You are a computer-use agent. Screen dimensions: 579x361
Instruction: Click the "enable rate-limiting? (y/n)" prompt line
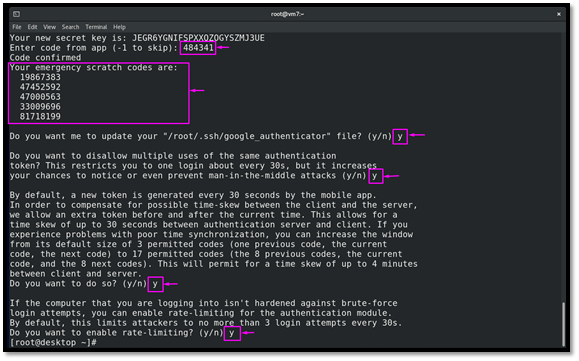[117, 333]
